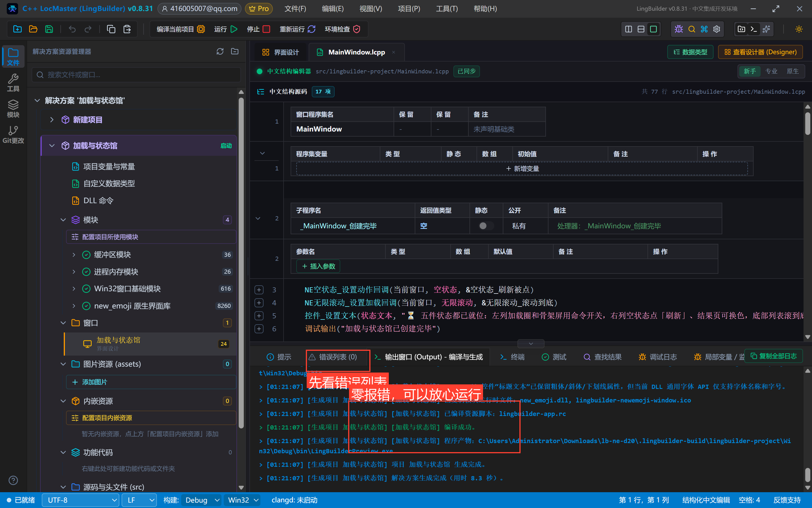The image size is (812, 508).
Task: Expand the 新建项目 tree node
Action: tap(52, 120)
